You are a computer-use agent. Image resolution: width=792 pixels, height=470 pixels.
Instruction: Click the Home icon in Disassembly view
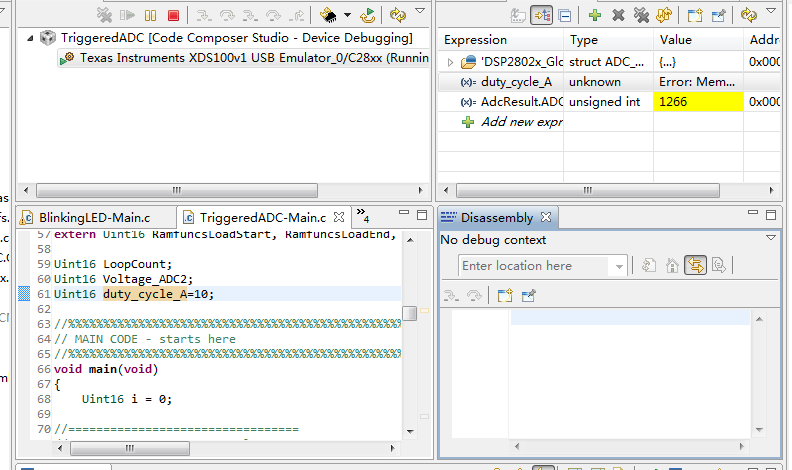(672, 265)
